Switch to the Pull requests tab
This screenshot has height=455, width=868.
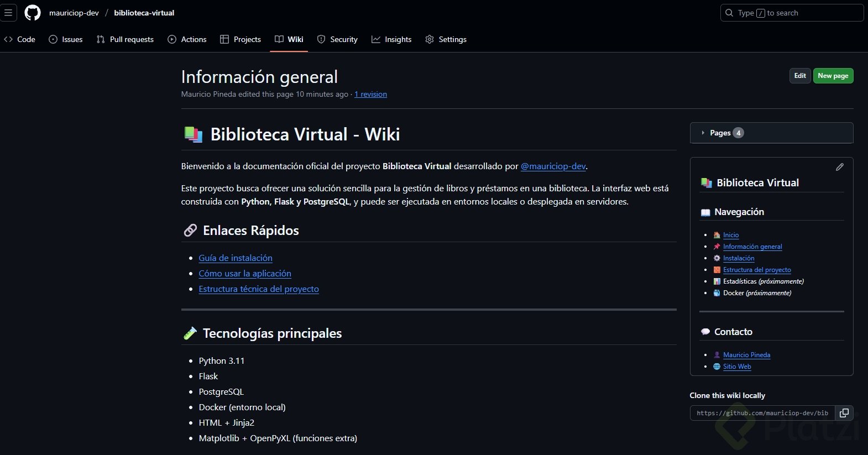pos(125,39)
